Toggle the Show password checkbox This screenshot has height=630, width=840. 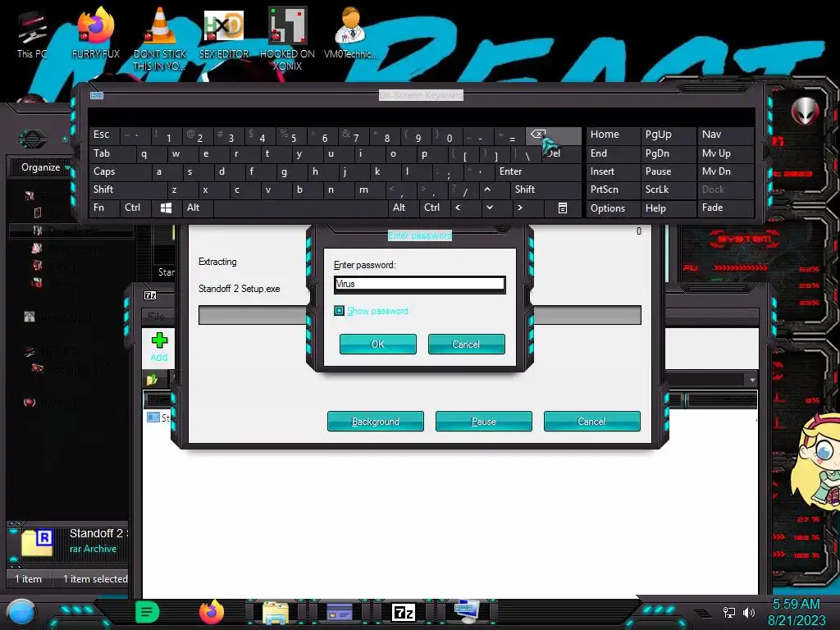(339, 311)
